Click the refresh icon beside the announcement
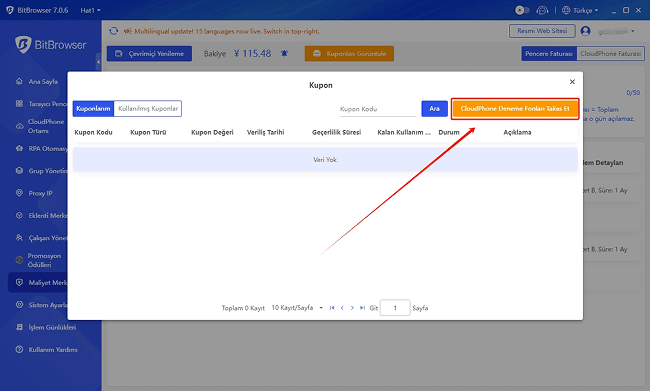The image size is (650, 391). (114, 31)
